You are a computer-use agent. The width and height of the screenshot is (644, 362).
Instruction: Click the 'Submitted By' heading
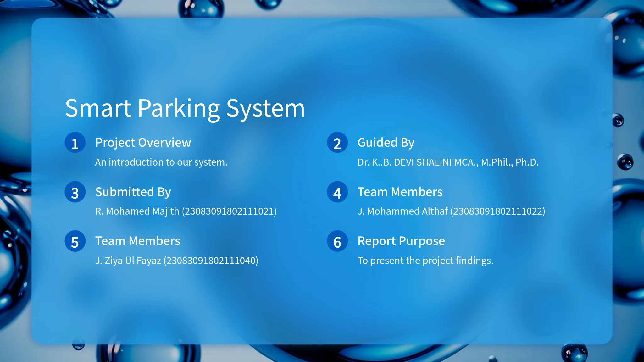click(133, 192)
